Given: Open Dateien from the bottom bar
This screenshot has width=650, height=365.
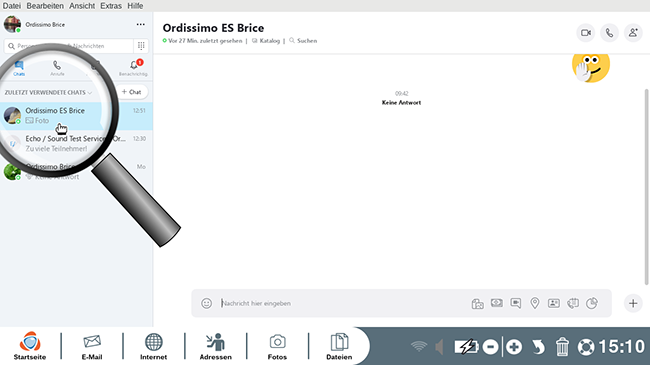Looking at the screenshot, I should pos(339,346).
